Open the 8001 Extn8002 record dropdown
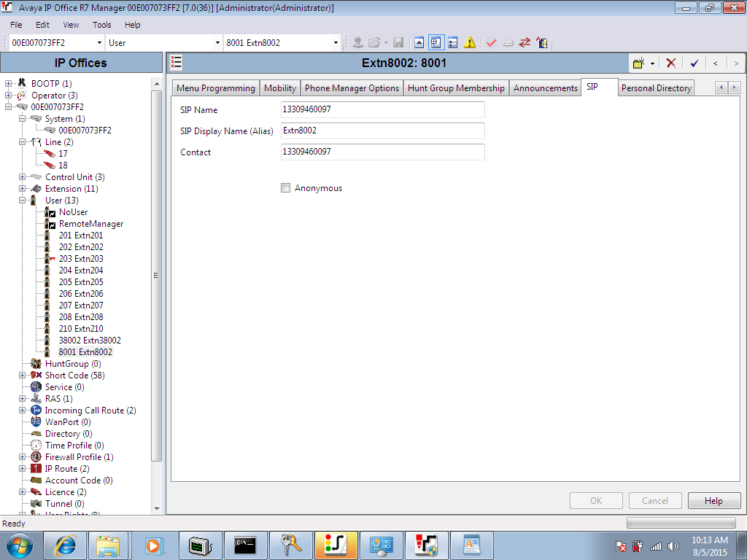 [336, 43]
